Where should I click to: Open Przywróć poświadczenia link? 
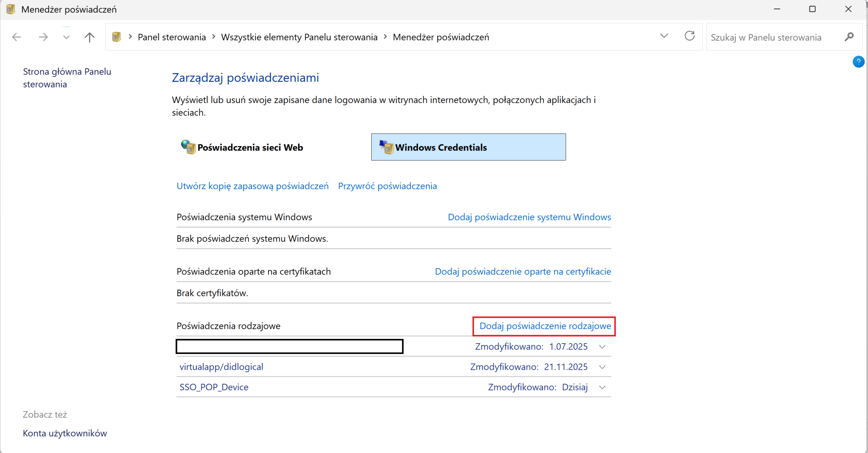coord(387,186)
